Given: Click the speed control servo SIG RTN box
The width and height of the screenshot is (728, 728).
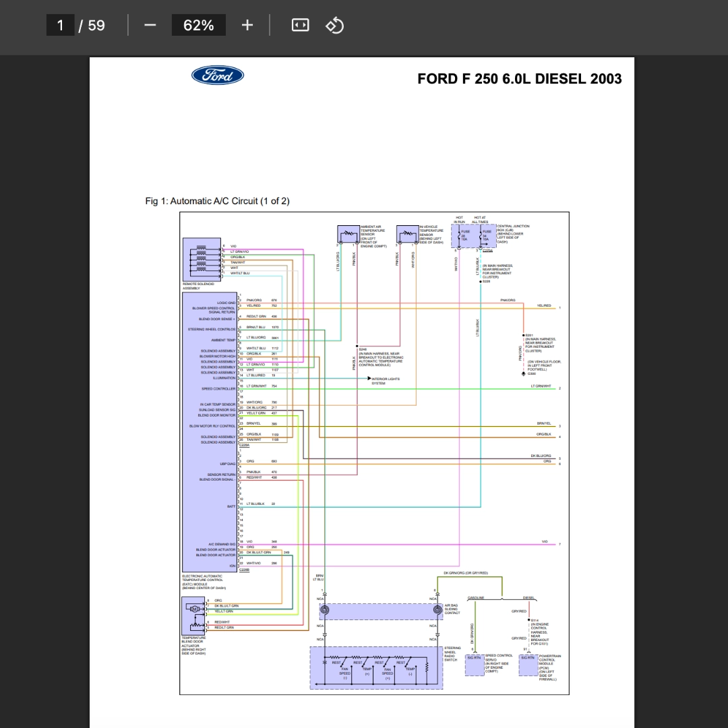Looking at the screenshot, I should (x=475, y=665).
